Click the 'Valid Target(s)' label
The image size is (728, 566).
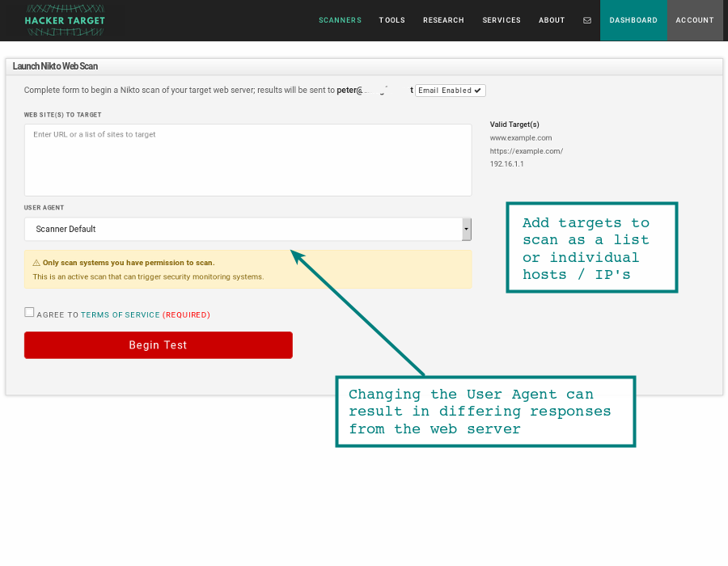tap(514, 125)
